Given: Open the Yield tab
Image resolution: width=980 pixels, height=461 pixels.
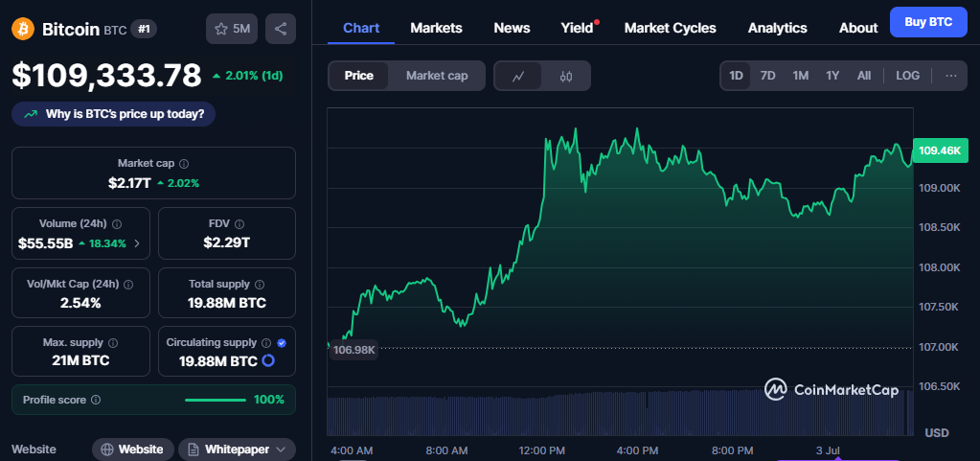Looking at the screenshot, I should point(577,28).
